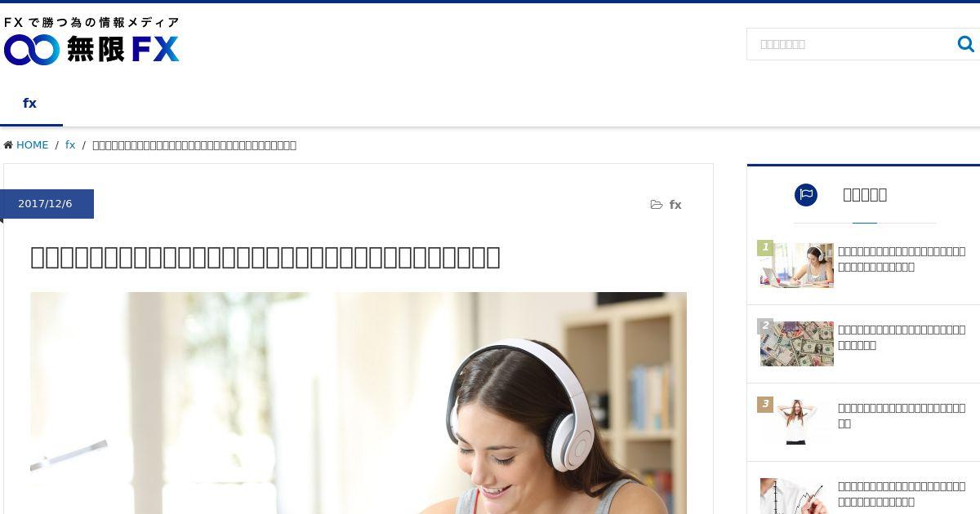Image resolution: width=980 pixels, height=514 pixels.
Task: Open the fx category link beside folder icon
Action: 675,205
